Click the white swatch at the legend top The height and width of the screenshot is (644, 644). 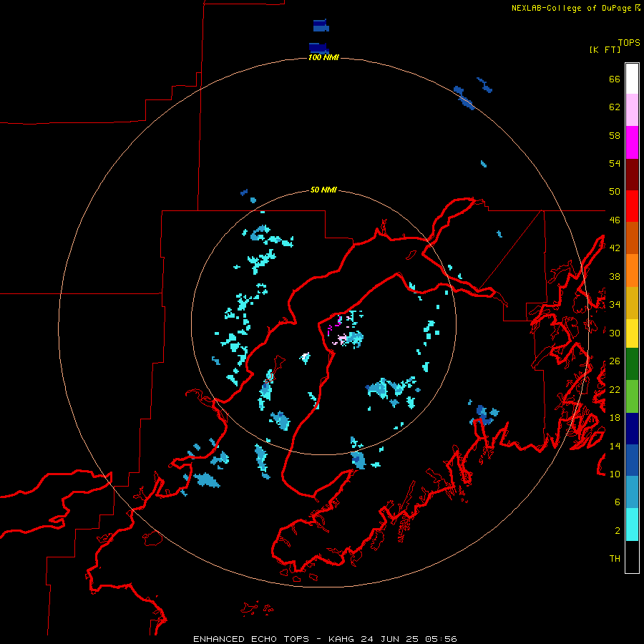tap(632, 79)
